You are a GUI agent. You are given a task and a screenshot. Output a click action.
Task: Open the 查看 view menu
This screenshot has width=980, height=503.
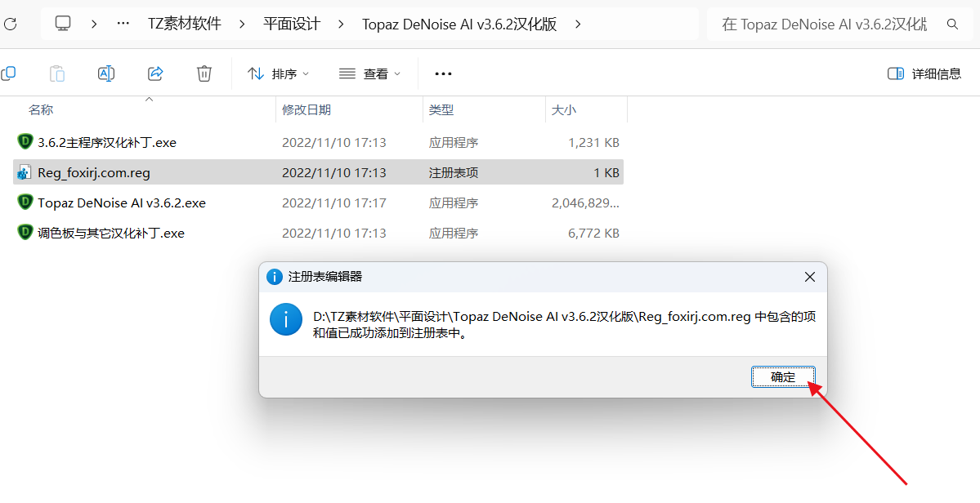[x=369, y=73]
